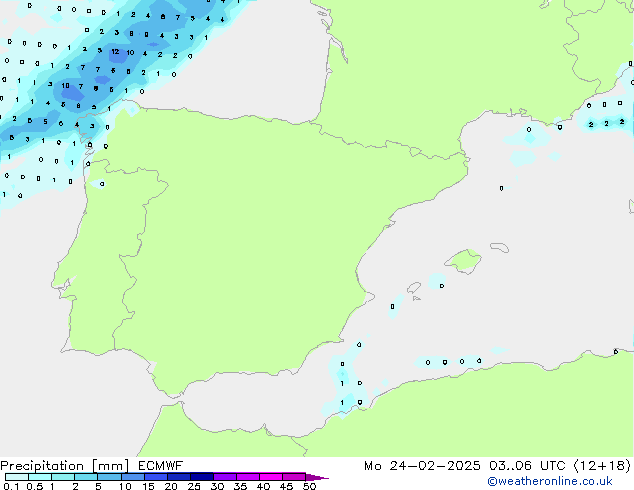The width and height of the screenshot is (634, 490).
Task: Select the '15' legend scale label
Action: click(x=148, y=486)
